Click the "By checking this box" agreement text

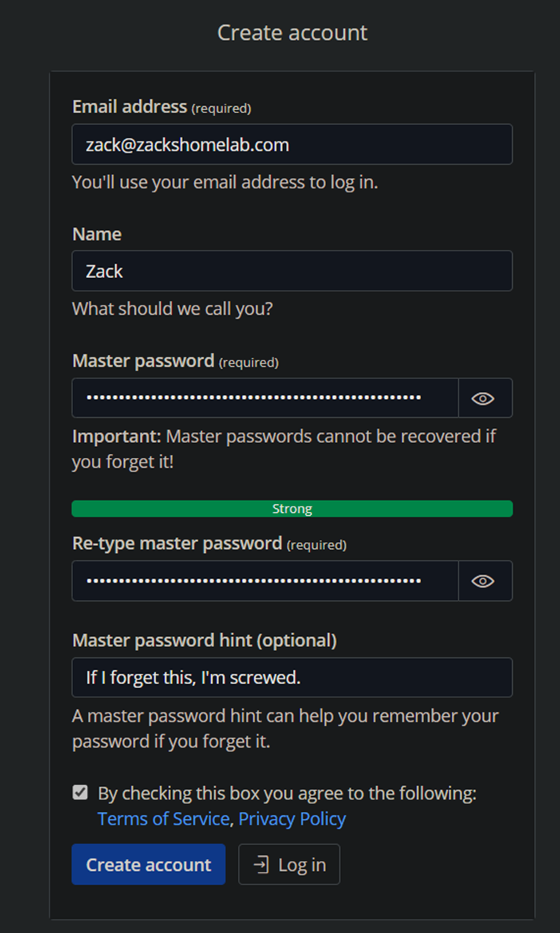[287, 793]
